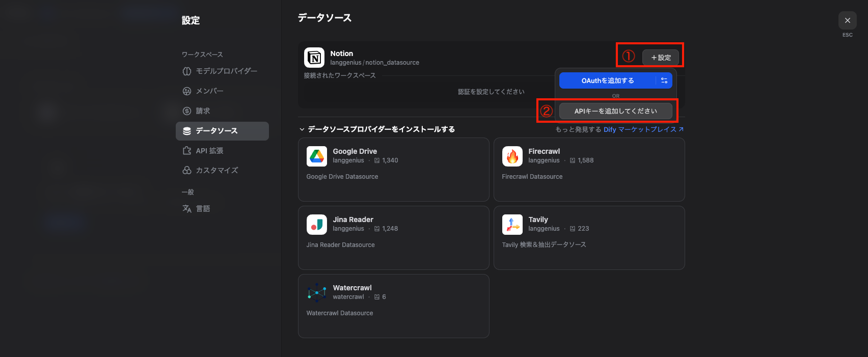This screenshot has height=357, width=868.
Task: Click the Tavily card title
Action: pos(538,219)
